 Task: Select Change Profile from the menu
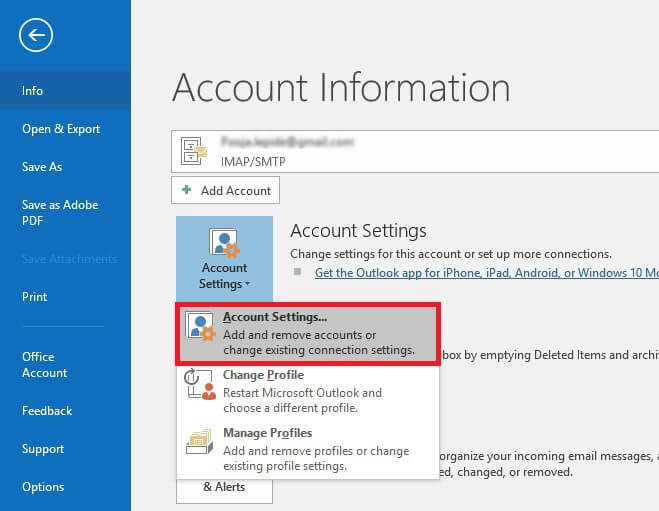pos(308,391)
